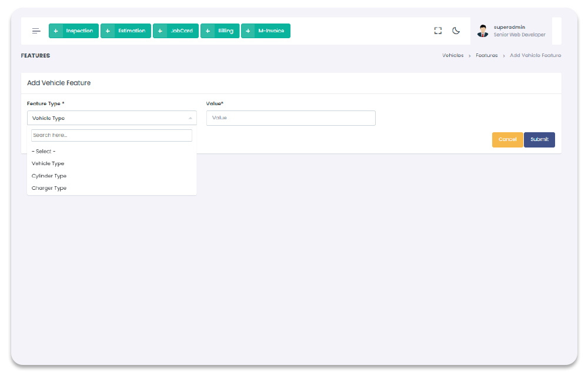Click the Value input field
The image size is (588, 372).
click(290, 118)
